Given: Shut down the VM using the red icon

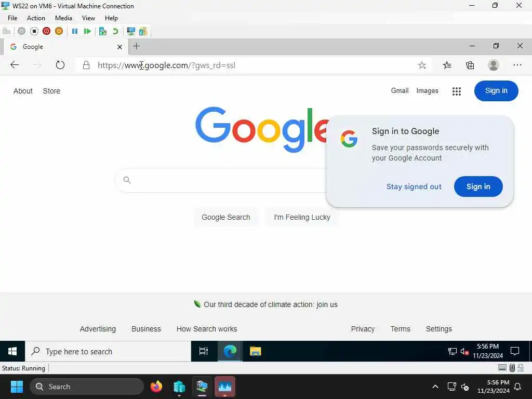Looking at the screenshot, I should tap(46, 31).
